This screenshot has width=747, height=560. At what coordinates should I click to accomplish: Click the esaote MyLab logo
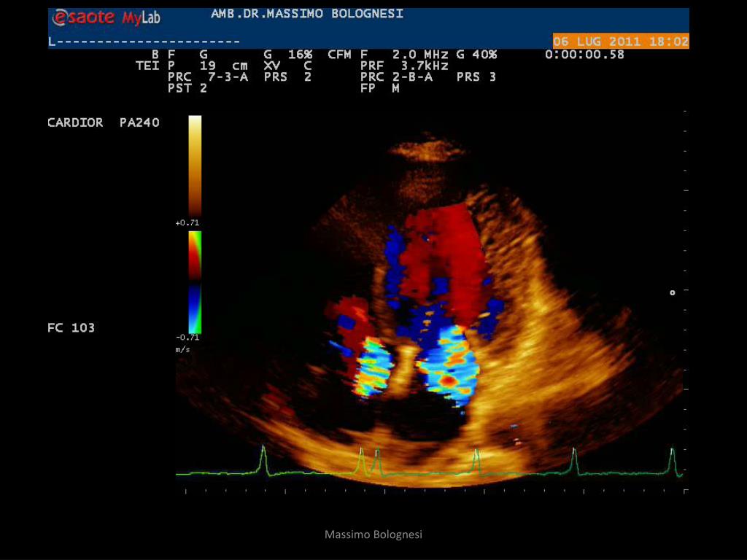click(x=107, y=17)
